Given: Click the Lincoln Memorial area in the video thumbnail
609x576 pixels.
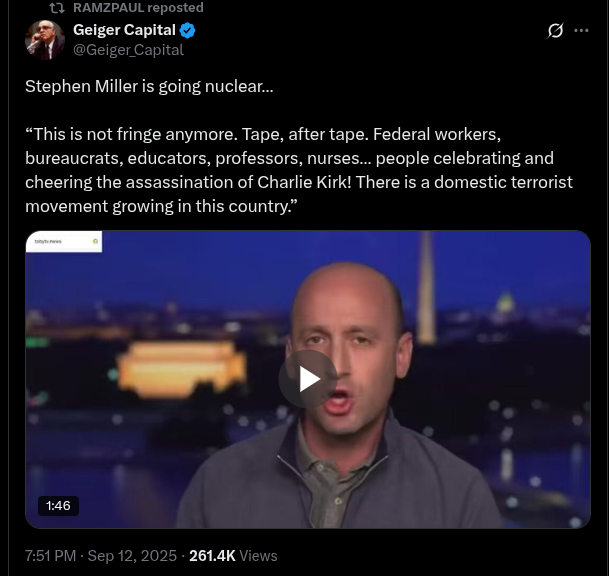Looking at the screenshot, I should (181, 369).
